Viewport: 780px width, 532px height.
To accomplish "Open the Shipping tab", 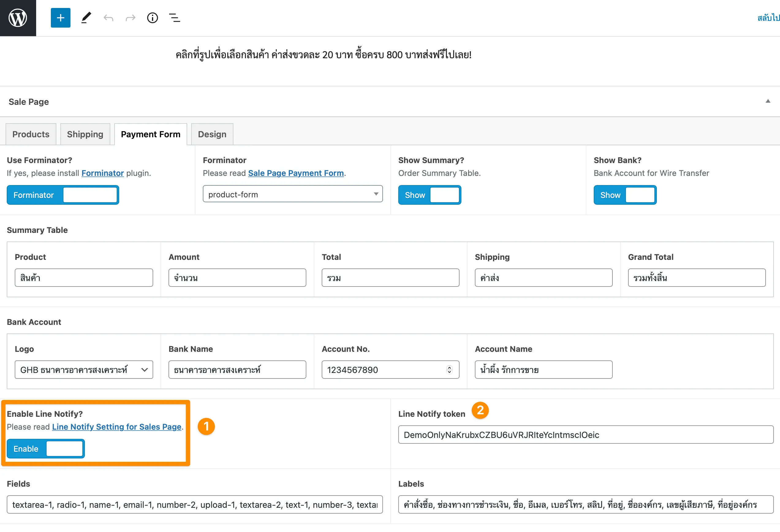I will (85, 134).
